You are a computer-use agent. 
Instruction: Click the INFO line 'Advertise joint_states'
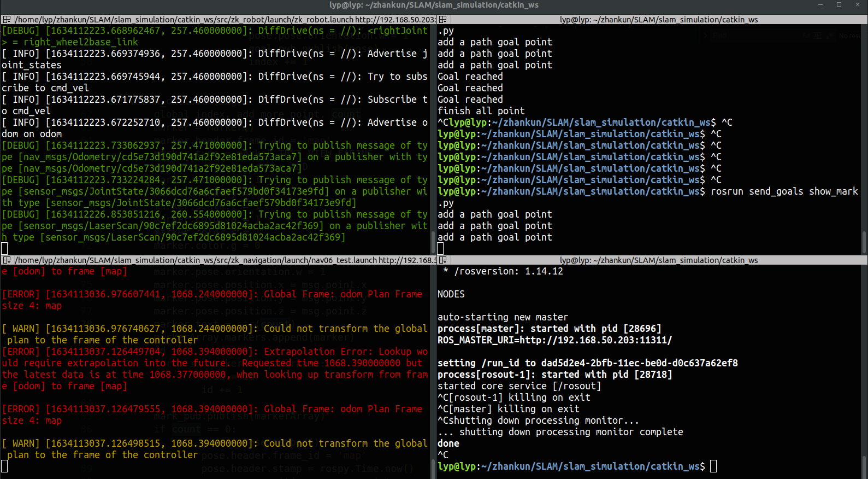(x=215, y=59)
